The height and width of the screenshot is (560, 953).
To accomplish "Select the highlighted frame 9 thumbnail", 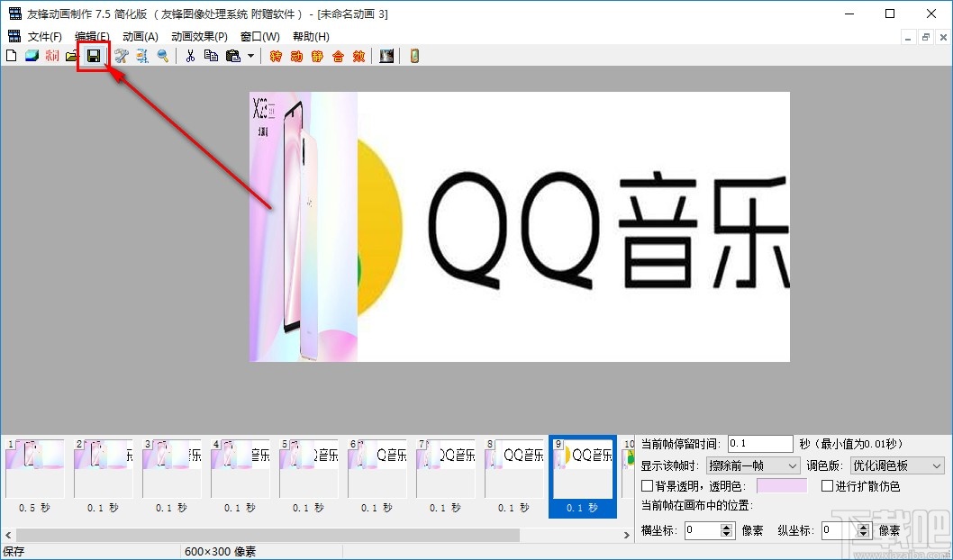I will click(x=583, y=476).
